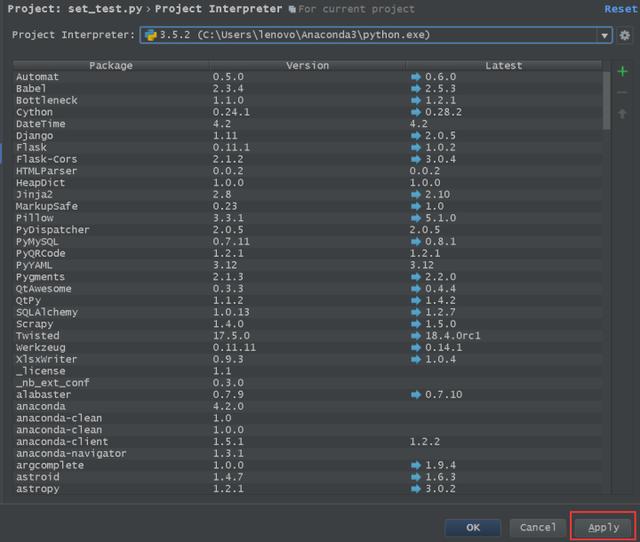This screenshot has width=640, height=542.
Task: Click the Project: set_test.py breadcrumb
Action: click(75, 9)
